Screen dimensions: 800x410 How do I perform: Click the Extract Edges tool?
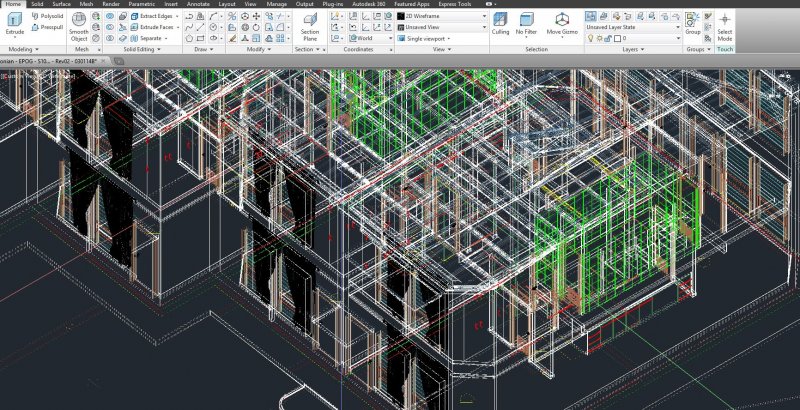pos(151,16)
